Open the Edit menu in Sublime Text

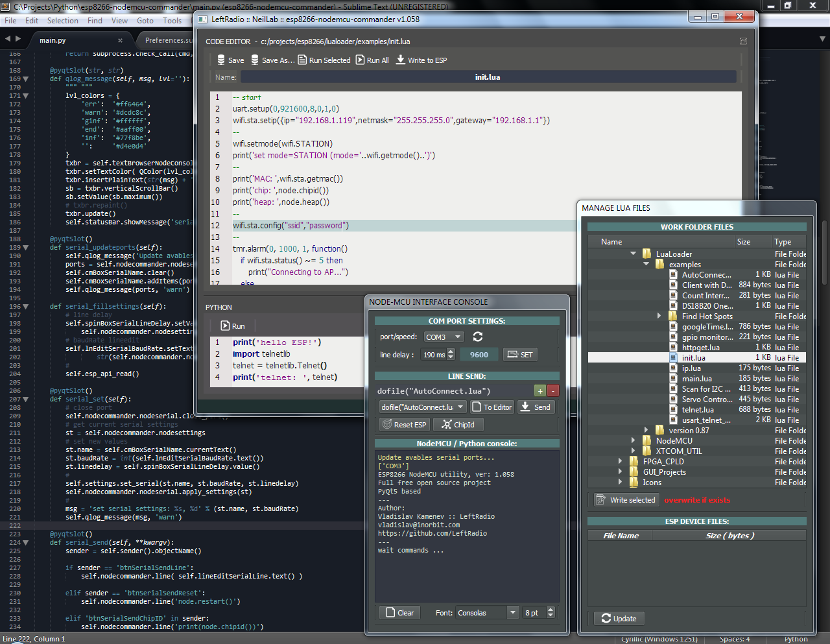click(x=32, y=21)
